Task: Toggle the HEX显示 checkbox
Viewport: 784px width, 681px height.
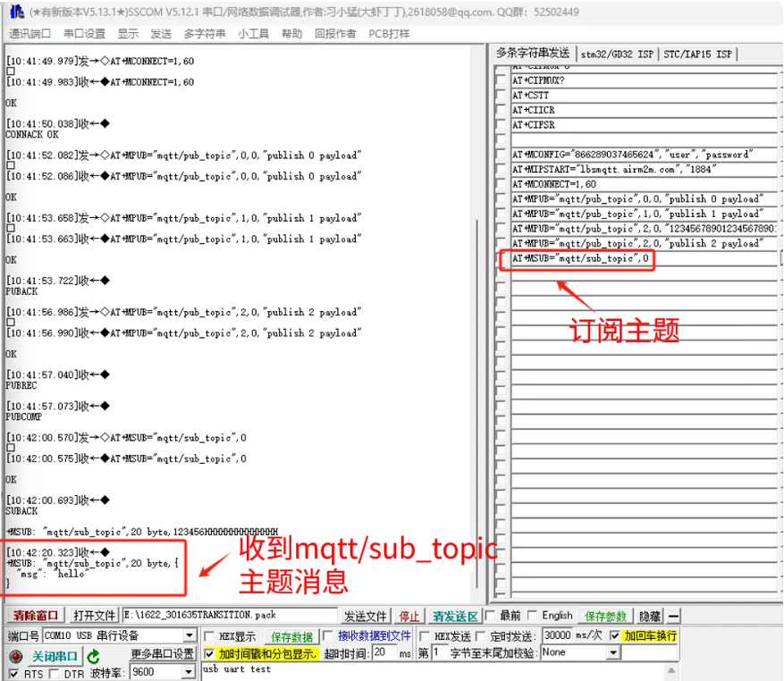Action: click(209, 636)
